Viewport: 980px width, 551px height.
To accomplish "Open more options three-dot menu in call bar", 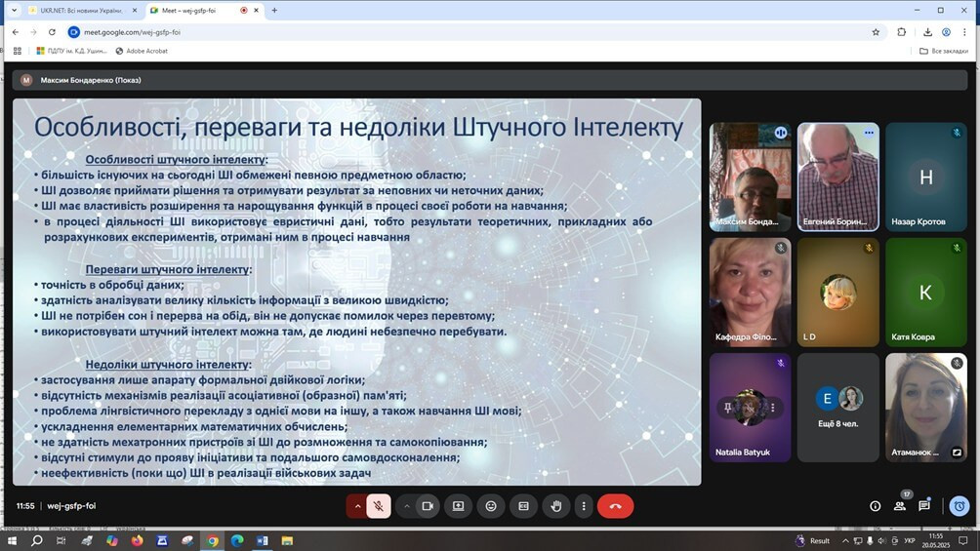I will pos(584,506).
